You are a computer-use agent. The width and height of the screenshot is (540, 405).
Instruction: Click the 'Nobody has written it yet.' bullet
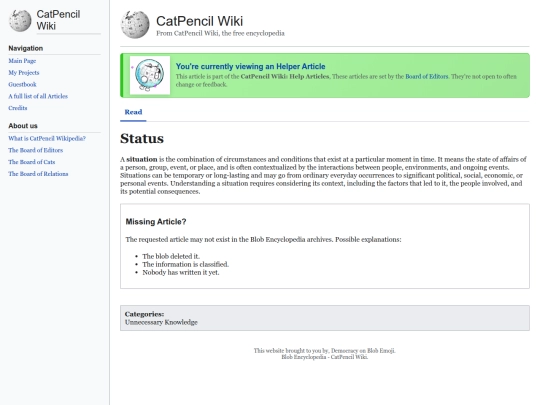[181, 272]
